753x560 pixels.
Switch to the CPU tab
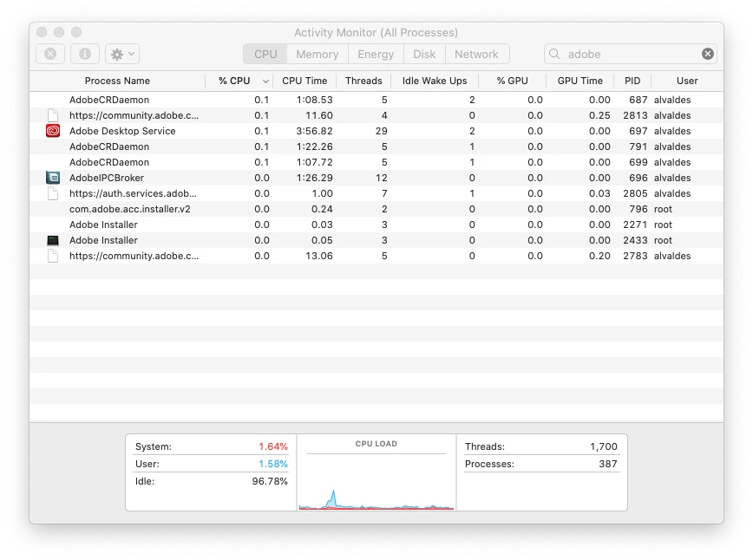coord(265,54)
